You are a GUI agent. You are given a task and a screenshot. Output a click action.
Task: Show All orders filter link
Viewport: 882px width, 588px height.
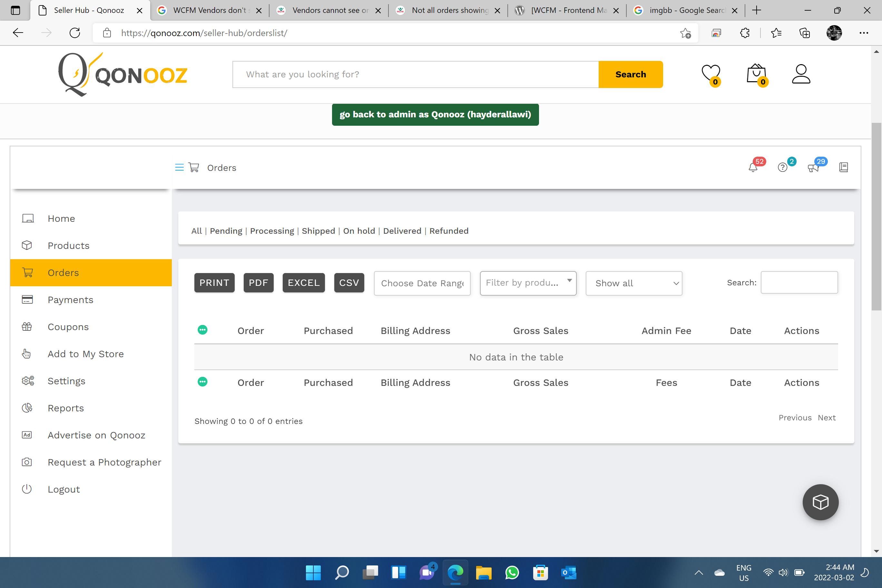(197, 230)
